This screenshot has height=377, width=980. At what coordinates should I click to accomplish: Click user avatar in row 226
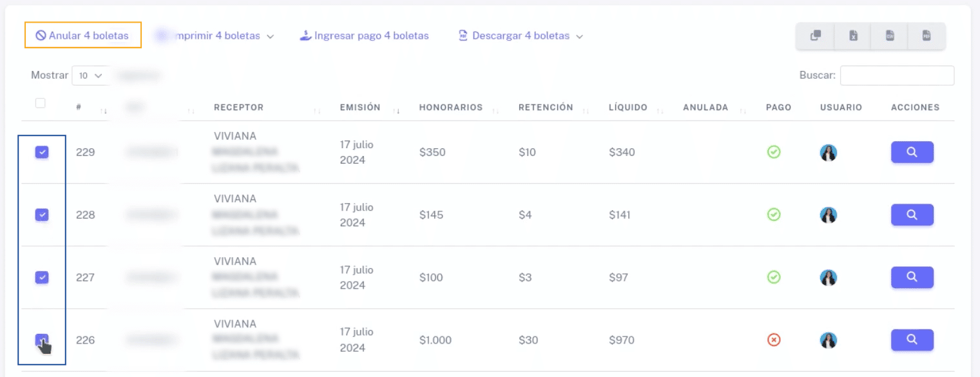(828, 340)
